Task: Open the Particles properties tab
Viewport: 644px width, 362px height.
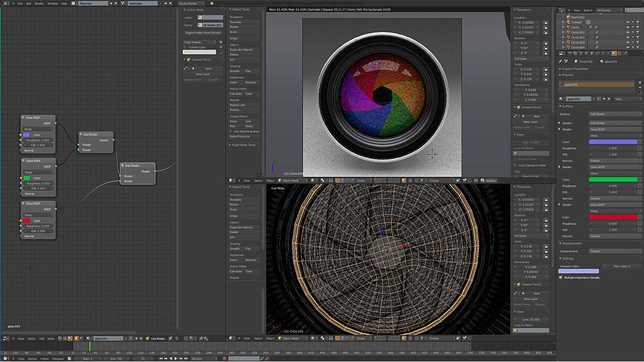Action: [x=619, y=53]
